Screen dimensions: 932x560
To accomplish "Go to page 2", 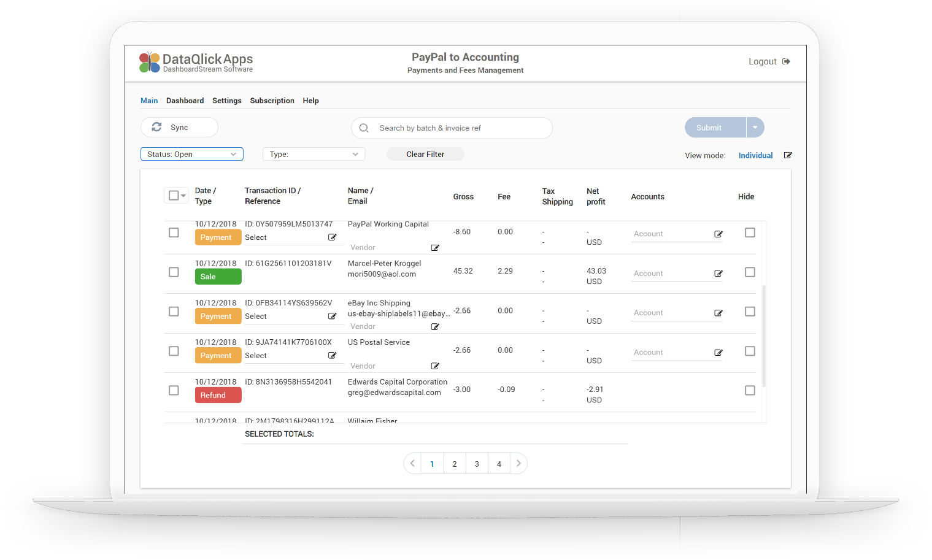I will (455, 464).
